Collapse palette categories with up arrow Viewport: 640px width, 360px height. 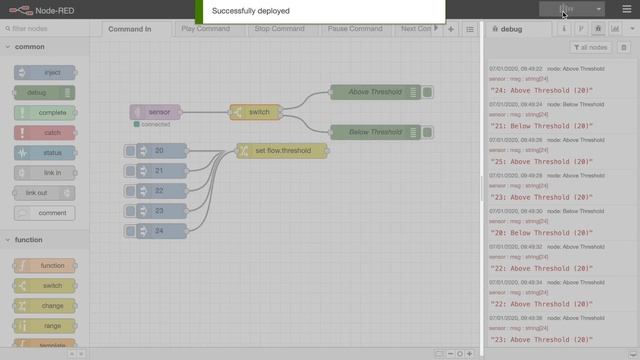[x=72, y=354]
